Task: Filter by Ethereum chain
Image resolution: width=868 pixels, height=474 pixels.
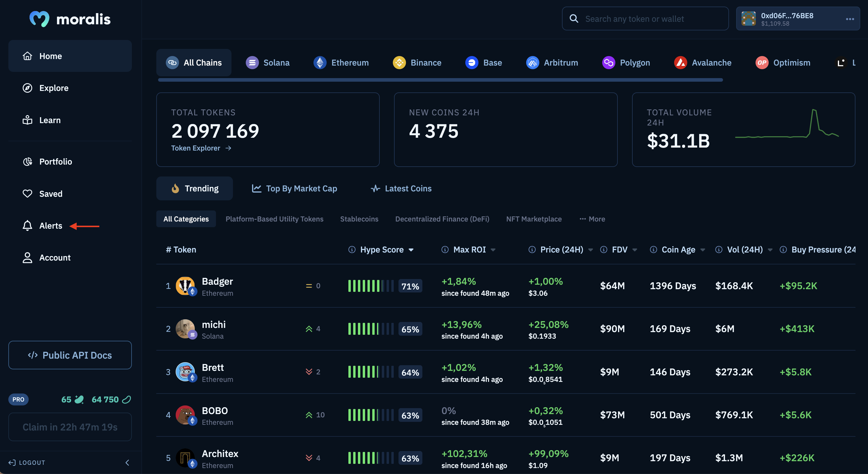Action: [x=341, y=63]
